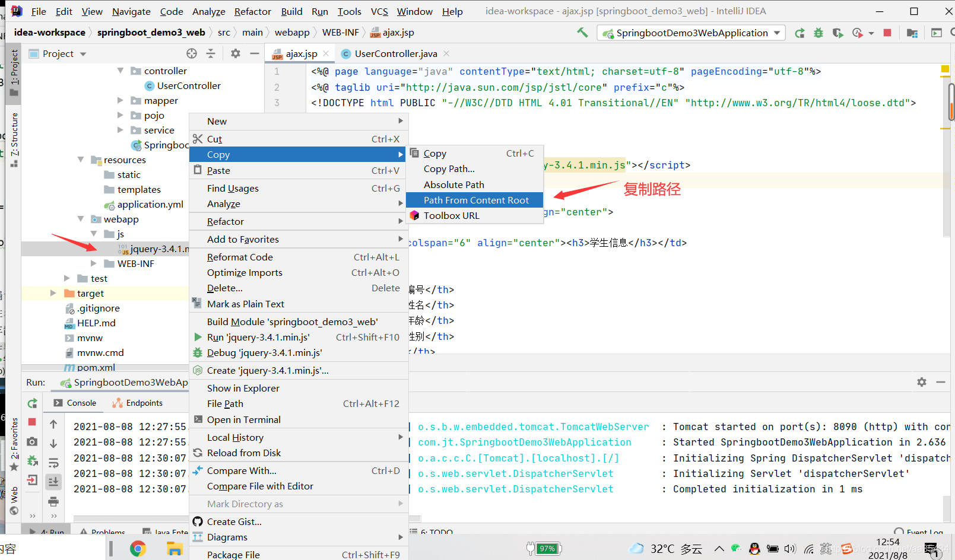The image size is (955, 560).
Task: Toggle the 1: Project side tool button
Action: click(x=14, y=72)
